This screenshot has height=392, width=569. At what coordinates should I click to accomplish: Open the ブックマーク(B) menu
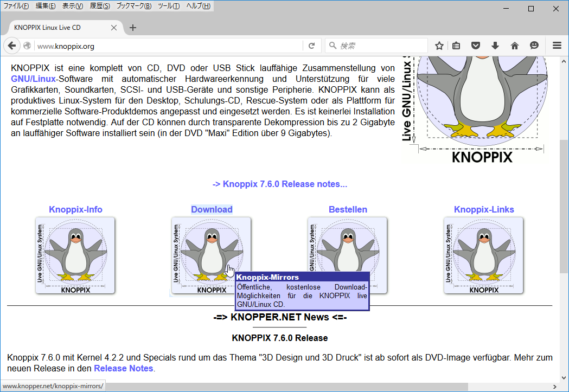(134, 6)
